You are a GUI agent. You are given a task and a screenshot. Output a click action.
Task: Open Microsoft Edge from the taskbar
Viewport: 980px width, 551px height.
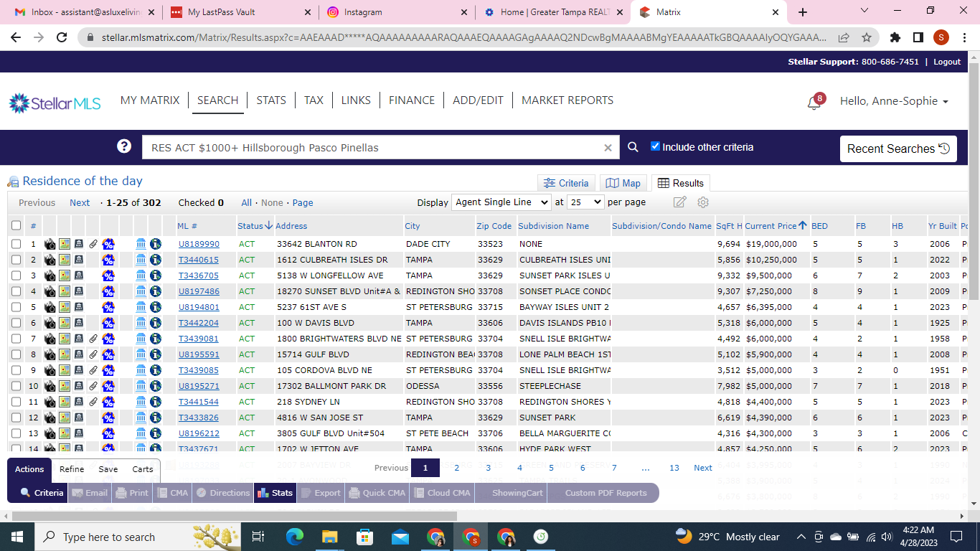pos(295,537)
